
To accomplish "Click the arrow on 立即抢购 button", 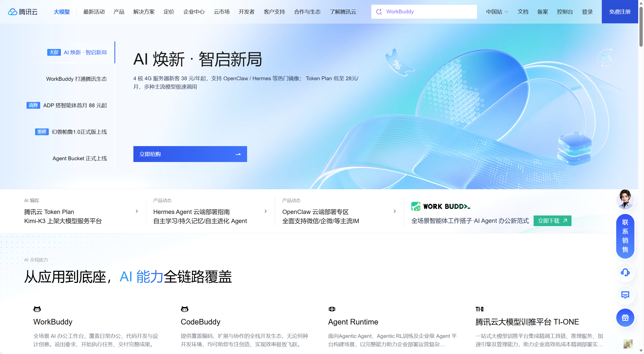I will tap(238, 154).
